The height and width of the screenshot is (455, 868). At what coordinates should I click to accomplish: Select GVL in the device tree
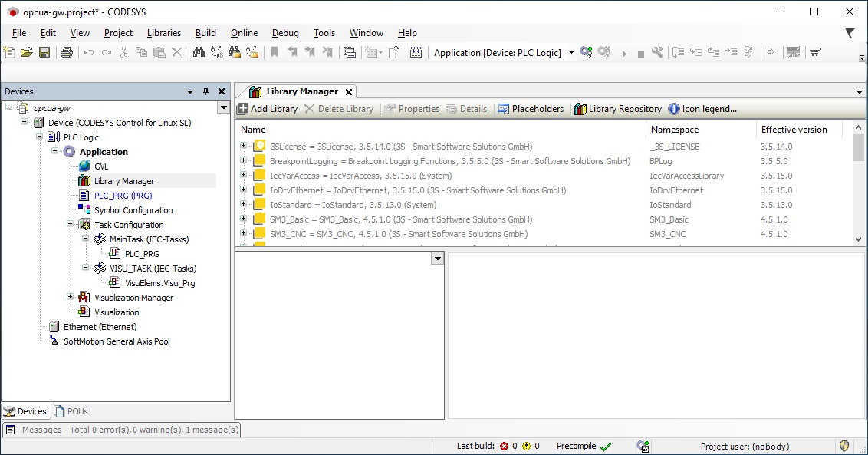(x=101, y=167)
